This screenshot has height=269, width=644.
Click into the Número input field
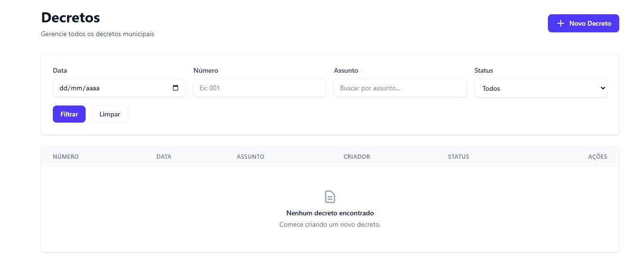tap(260, 88)
